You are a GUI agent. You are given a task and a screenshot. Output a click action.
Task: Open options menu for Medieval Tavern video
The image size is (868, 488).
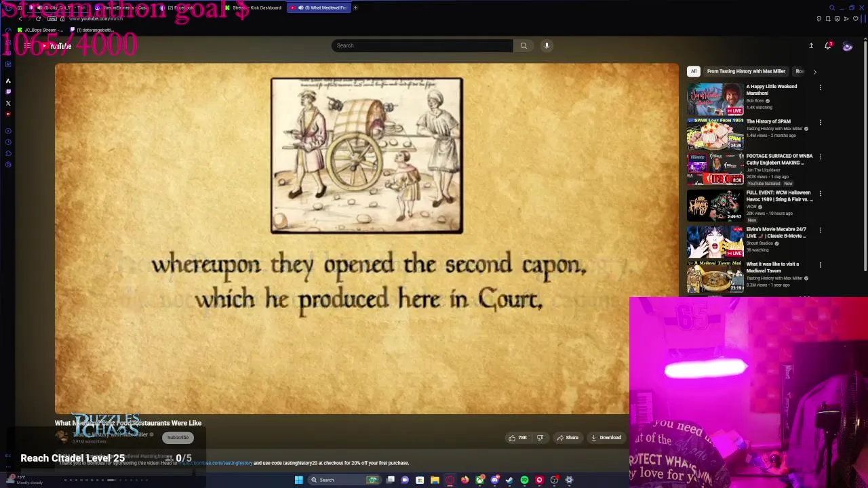click(820, 265)
